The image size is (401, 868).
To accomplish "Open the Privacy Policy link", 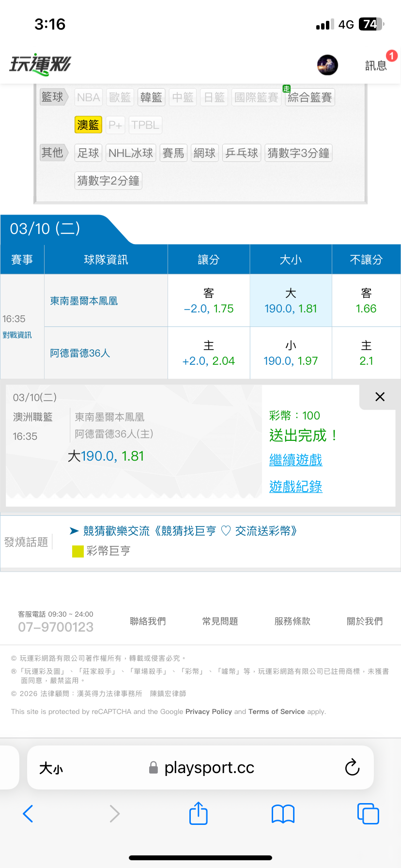I will coord(209,712).
